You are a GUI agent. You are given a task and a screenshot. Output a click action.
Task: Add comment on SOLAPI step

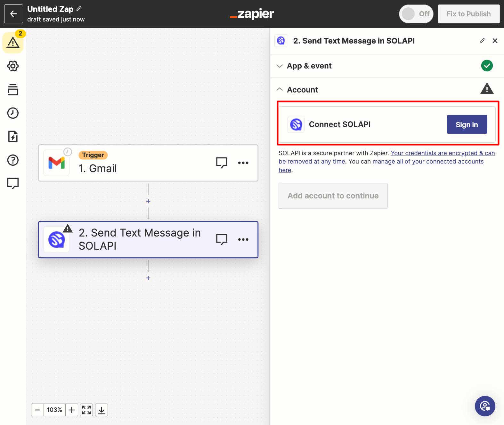click(222, 239)
